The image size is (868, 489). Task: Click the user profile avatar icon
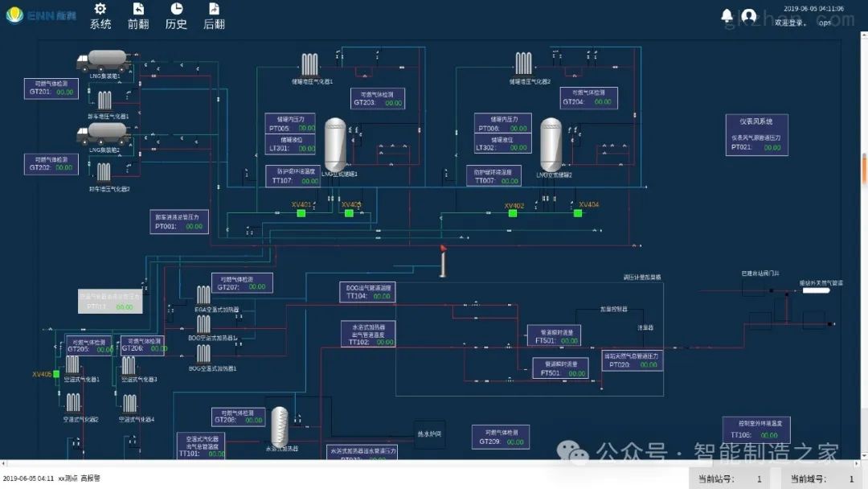(749, 15)
